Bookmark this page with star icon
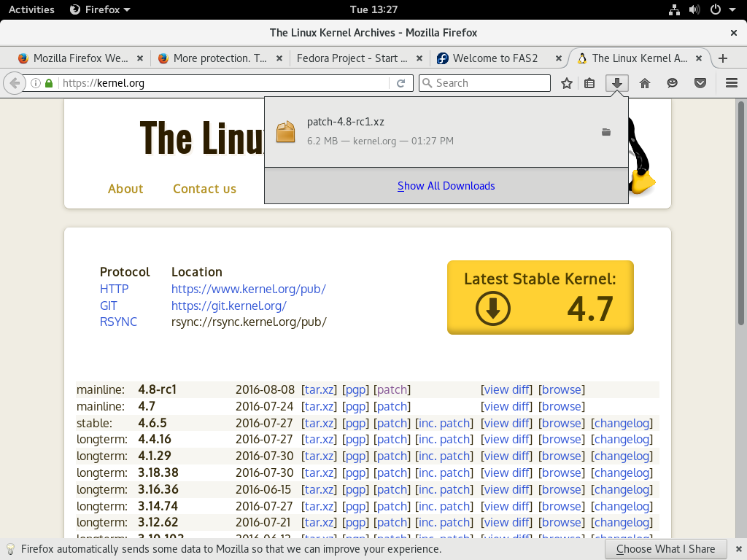This screenshot has height=560, width=747. tap(566, 83)
